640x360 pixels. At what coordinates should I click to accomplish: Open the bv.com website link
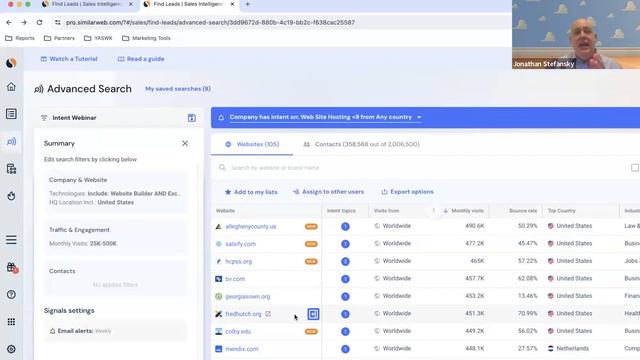235,279
